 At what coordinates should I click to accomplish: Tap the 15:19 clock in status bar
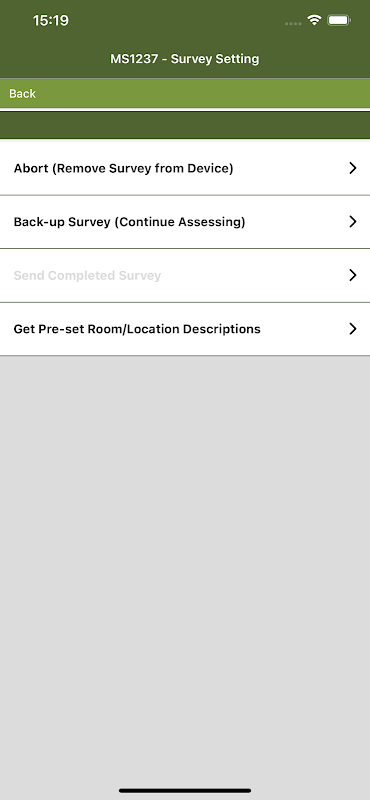coord(51,20)
